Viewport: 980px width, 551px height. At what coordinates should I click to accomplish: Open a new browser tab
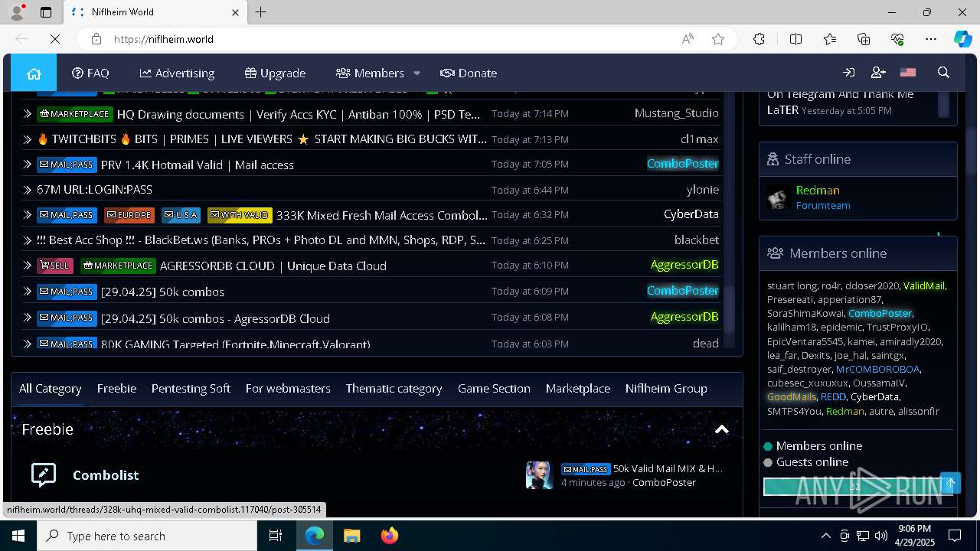tap(260, 12)
